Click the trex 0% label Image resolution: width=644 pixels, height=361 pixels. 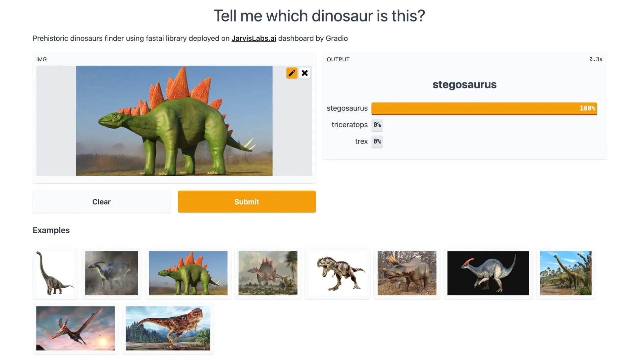pos(377,141)
